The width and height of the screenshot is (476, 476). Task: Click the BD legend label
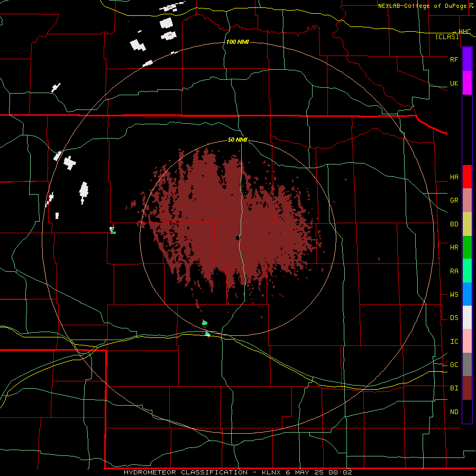(454, 224)
